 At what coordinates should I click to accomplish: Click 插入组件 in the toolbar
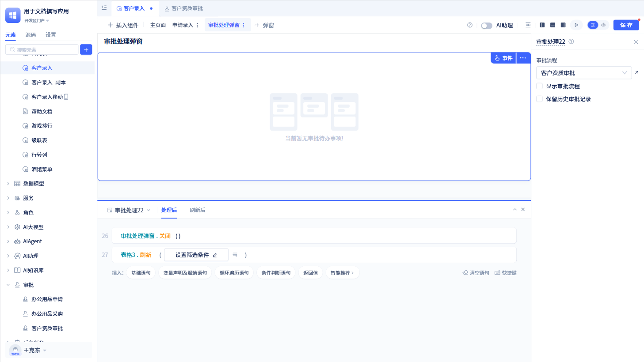[x=123, y=25]
